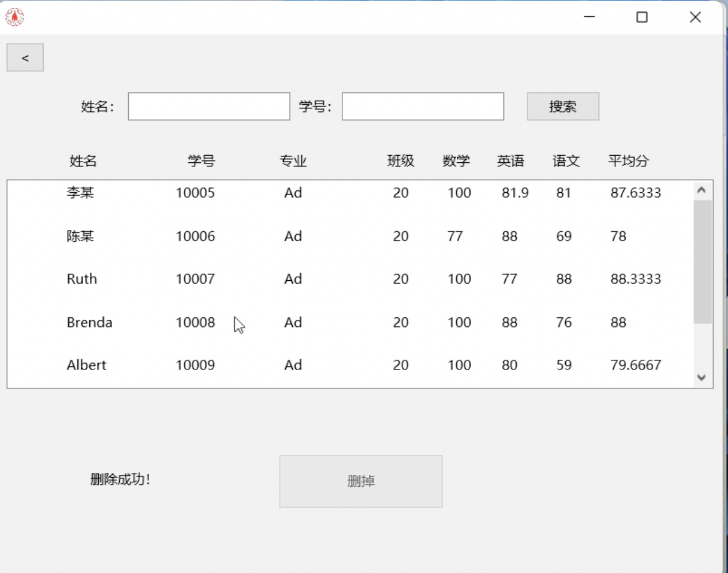Focus the 学号 student ID input field
The width and height of the screenshot is (728, 573).
423,107
